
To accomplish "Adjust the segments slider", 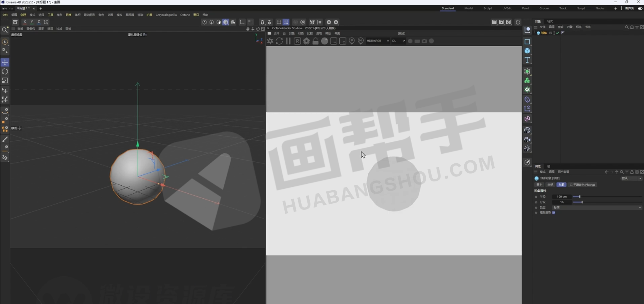I will (x=607, y=202).
